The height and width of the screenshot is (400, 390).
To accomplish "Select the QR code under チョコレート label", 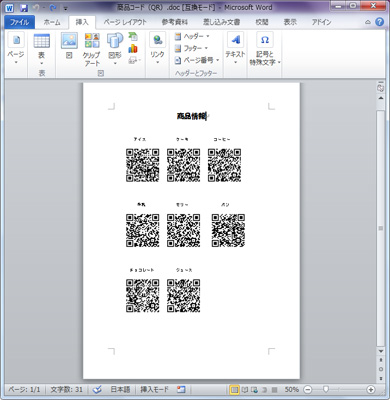I will pyautogui.click(x=143, y=296).
